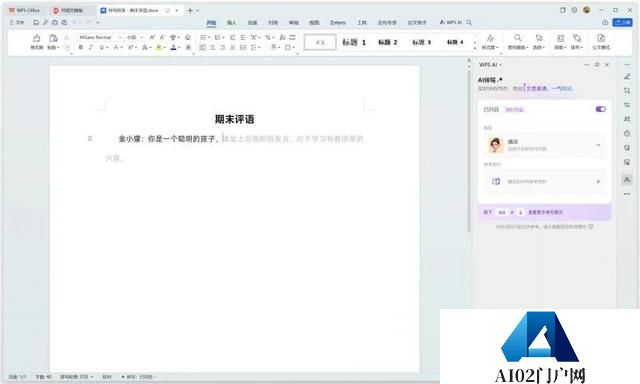This screenshot has height=384, width=640.
Task: Click the paragraph handle icon left of text
Action: tap(90, 139)
